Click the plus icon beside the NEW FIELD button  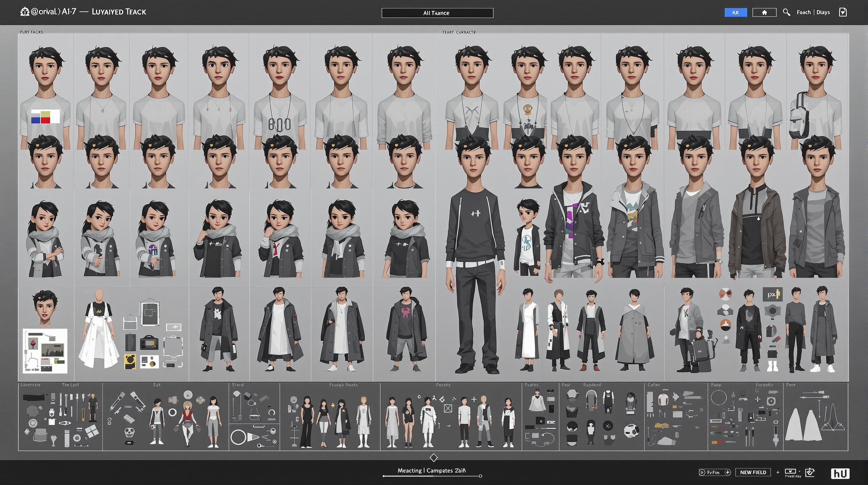point(778,472)
